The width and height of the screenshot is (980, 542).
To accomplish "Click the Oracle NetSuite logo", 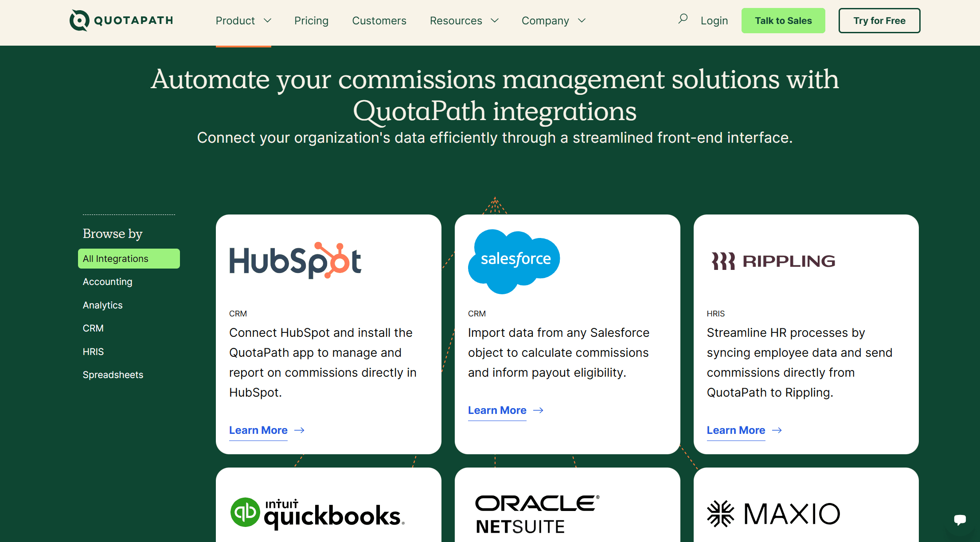I will point(537,514).
